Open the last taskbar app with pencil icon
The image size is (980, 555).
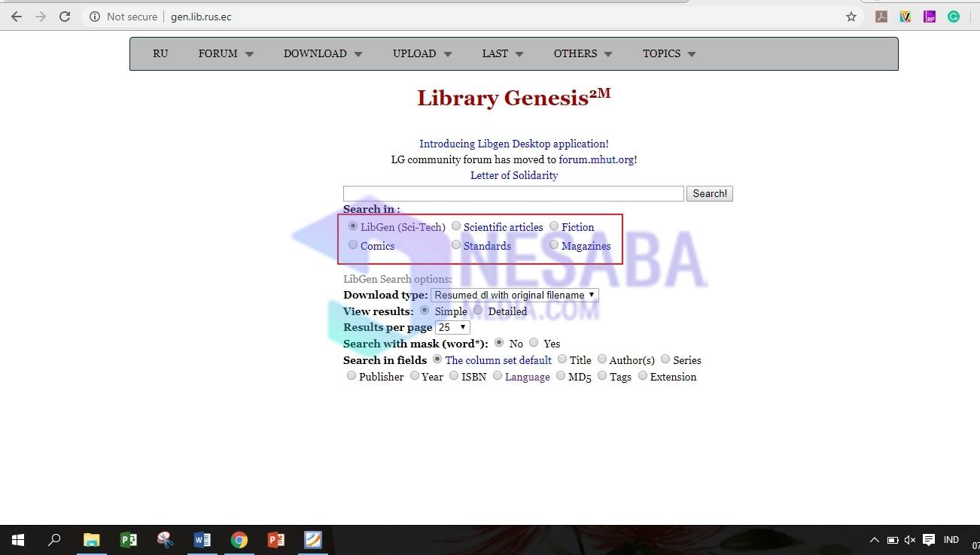312,540
